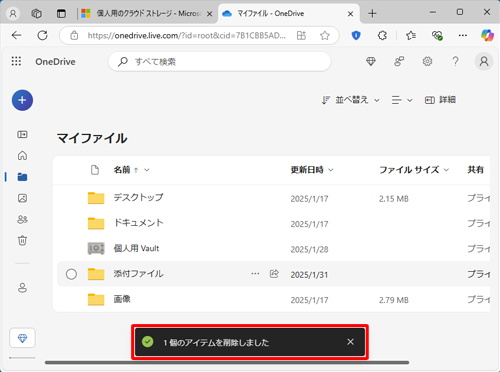
Task: Click the onedrive.live.com address bar
Action: coord(187,35)
